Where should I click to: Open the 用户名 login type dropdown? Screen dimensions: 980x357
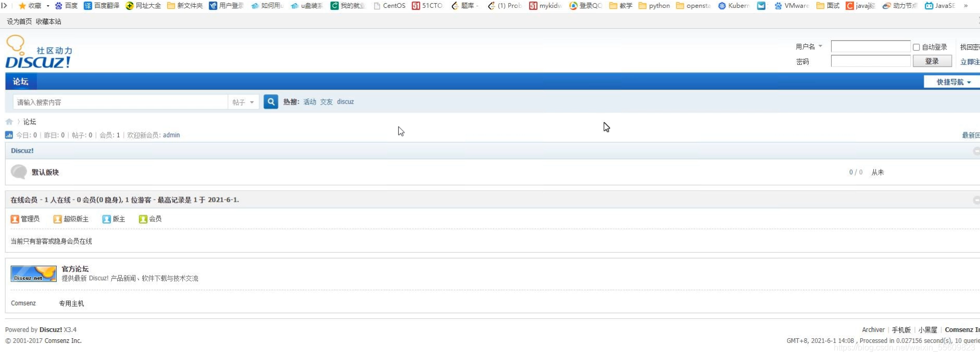point(809,46)
